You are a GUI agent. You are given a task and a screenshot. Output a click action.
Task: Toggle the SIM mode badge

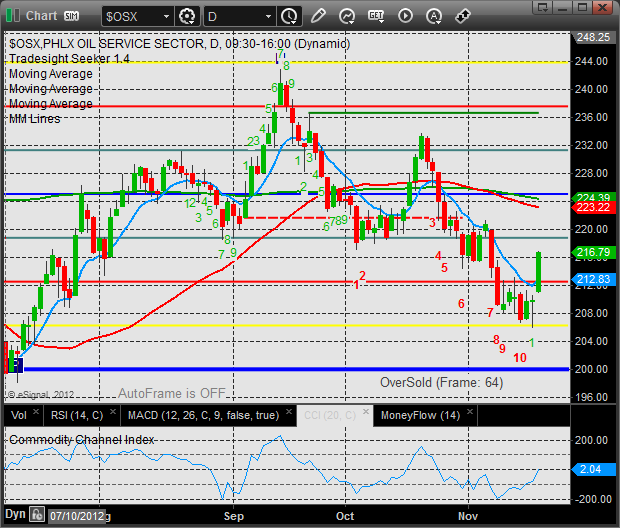click(72, 16)
